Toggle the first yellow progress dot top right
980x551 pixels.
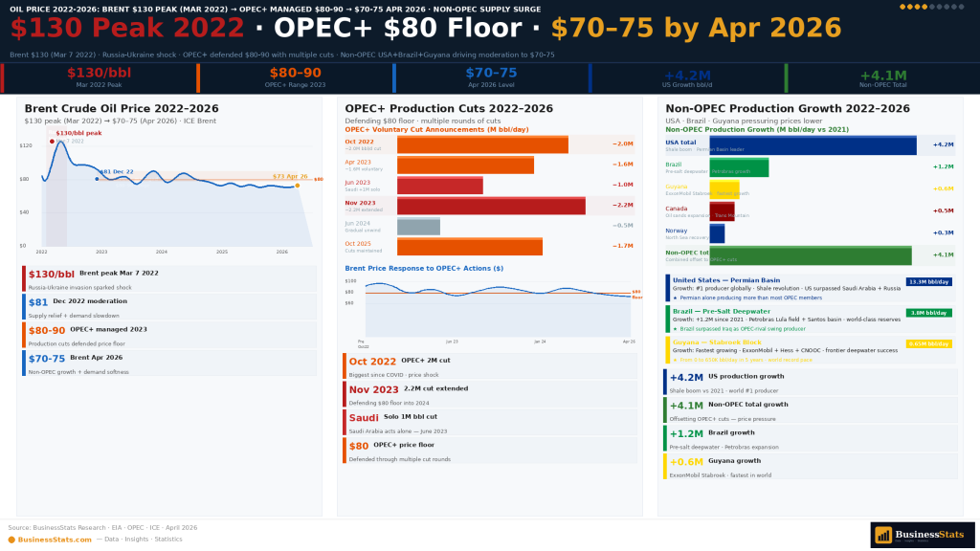(902, 7)
